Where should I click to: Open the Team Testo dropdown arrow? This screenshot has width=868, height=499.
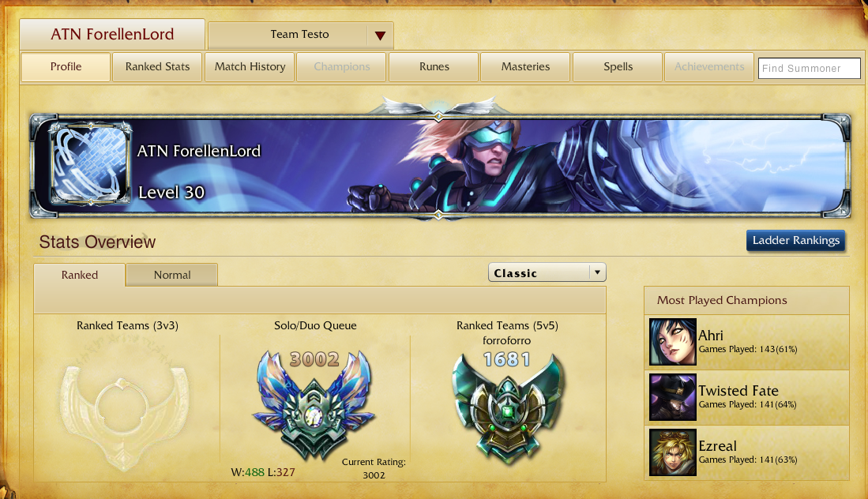[380, 36]
